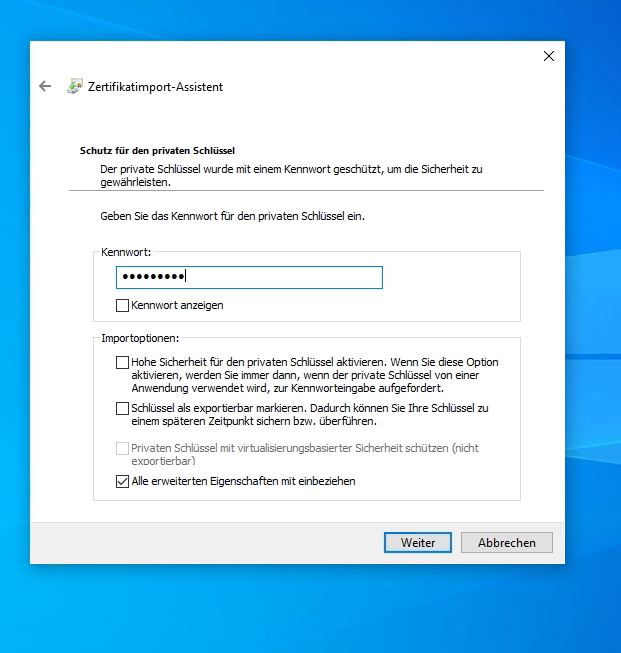Screen dimensions: 621x653
Task: Tick the 'Hohe Sicherheit' private key checkbox
Action: click(x=123, y=362)
